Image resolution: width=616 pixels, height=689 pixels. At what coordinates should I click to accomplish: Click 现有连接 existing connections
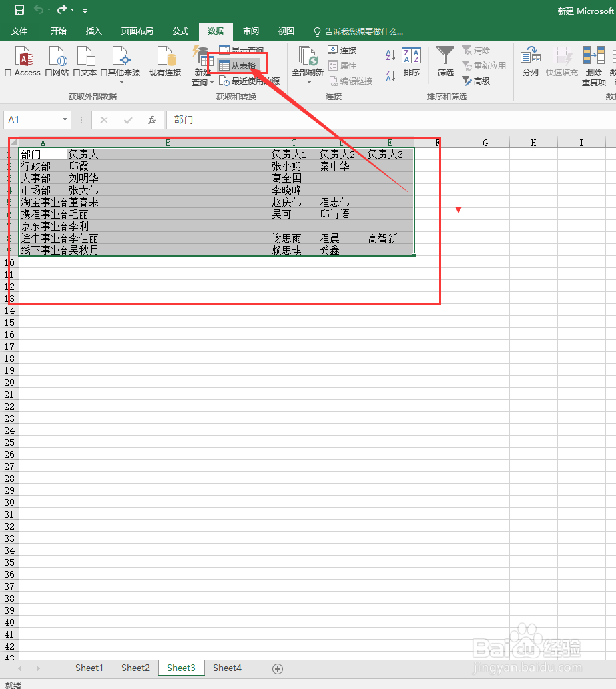(x=165, y=61)
